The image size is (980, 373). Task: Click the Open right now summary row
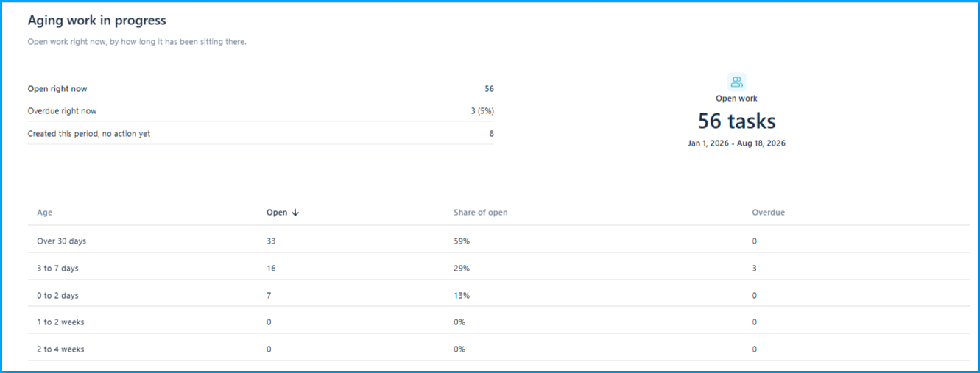click(x=261, y=89)
